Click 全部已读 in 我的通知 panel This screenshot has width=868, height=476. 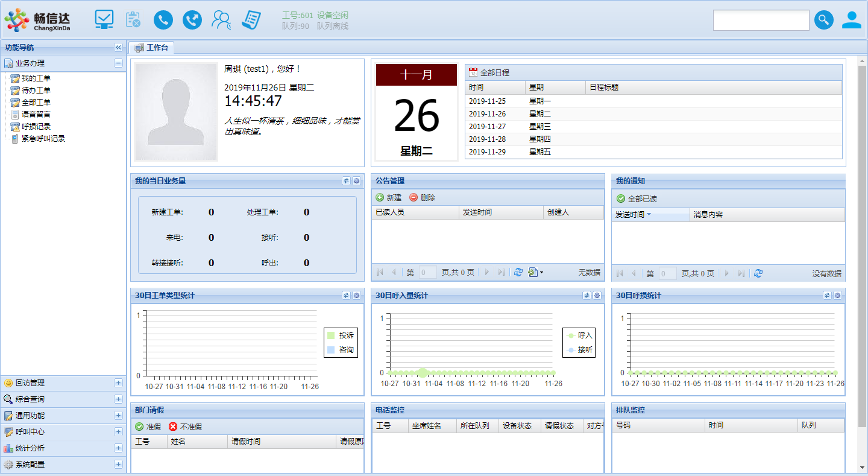tap(637, 199)
